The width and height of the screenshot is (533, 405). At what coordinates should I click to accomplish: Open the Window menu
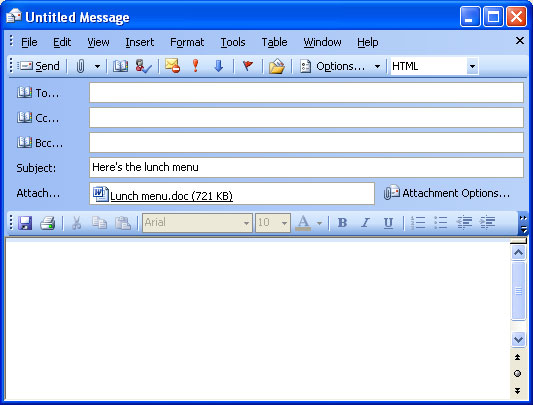tap(322, 42)
